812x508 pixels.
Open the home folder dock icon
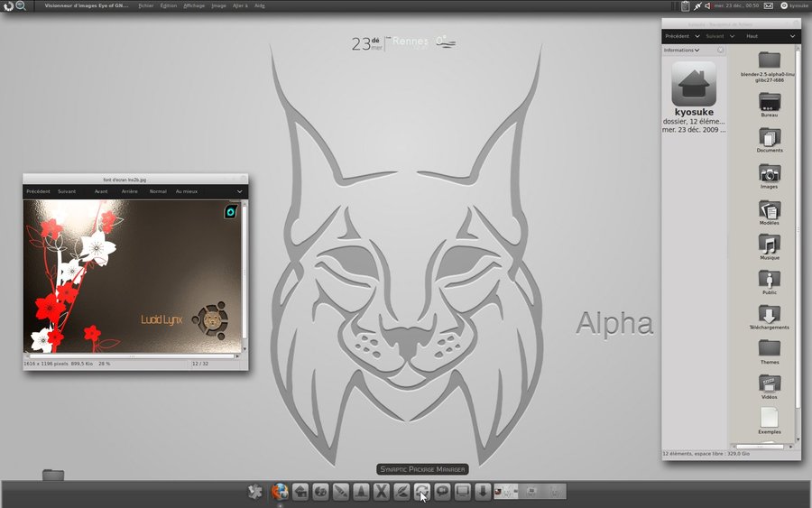click(x=300, y=492)
